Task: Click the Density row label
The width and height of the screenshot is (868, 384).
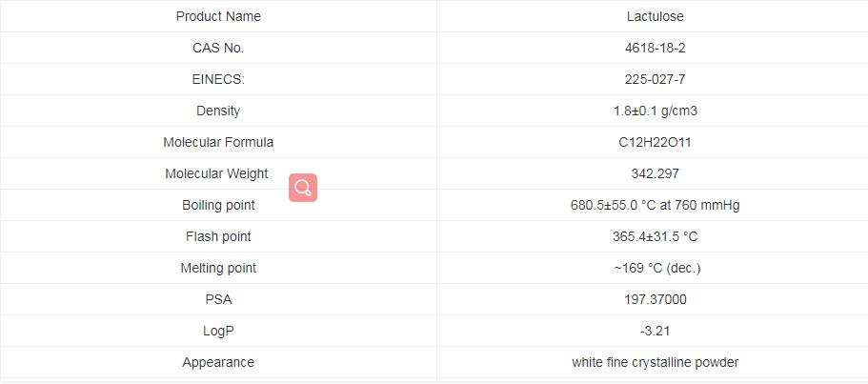Action: [x=218, y=111]
